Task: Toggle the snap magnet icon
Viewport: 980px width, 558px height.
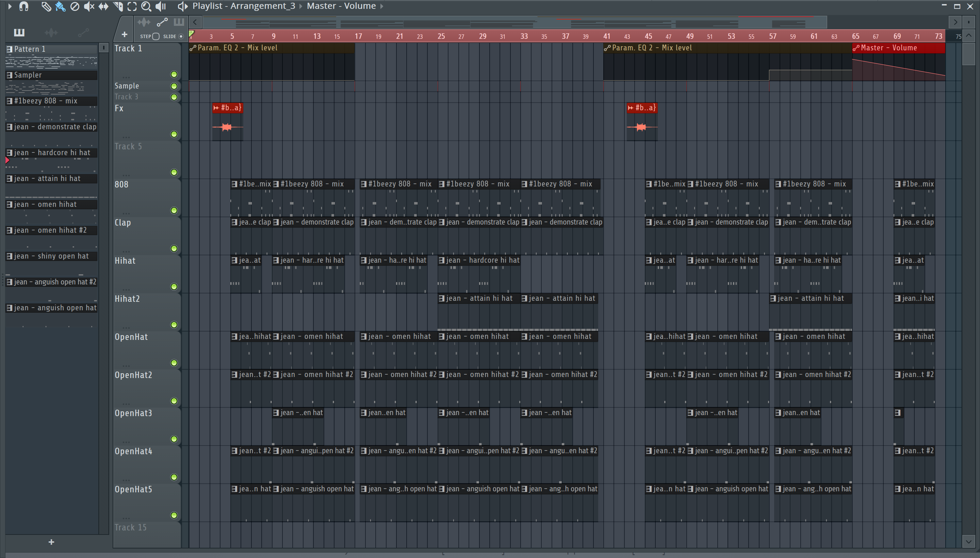Action: 24,6
